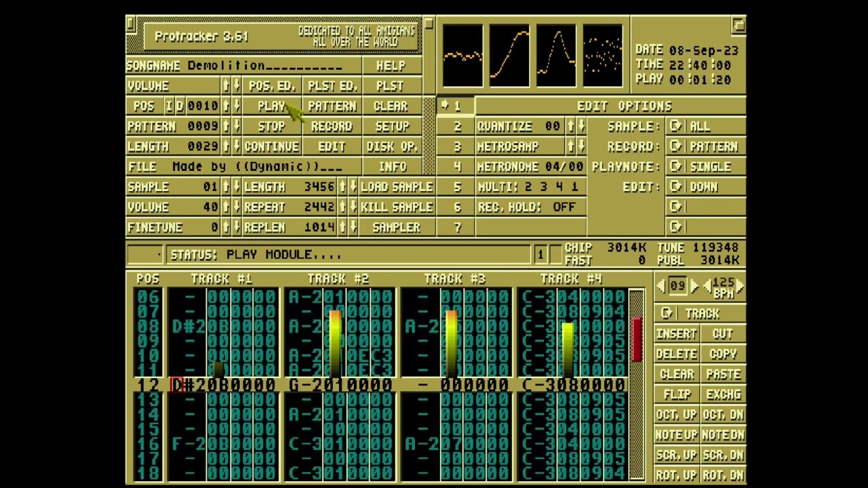Lower FINETUNE 0 with down arrow
Image resolution: width=868 pixels, height=488 pixels.
pos(236,228)
